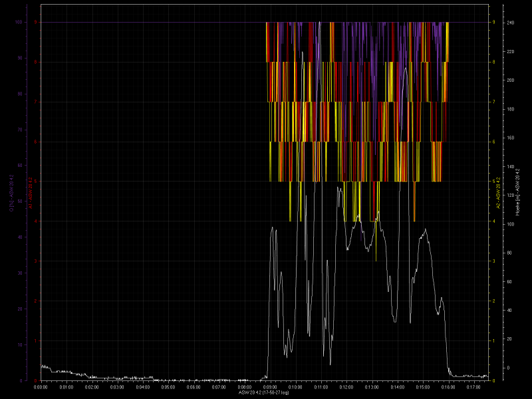Click the 0:00:00 start time label
Image resolution: width=532 pixels, height=399 pixels.
[x=41, y=387]
